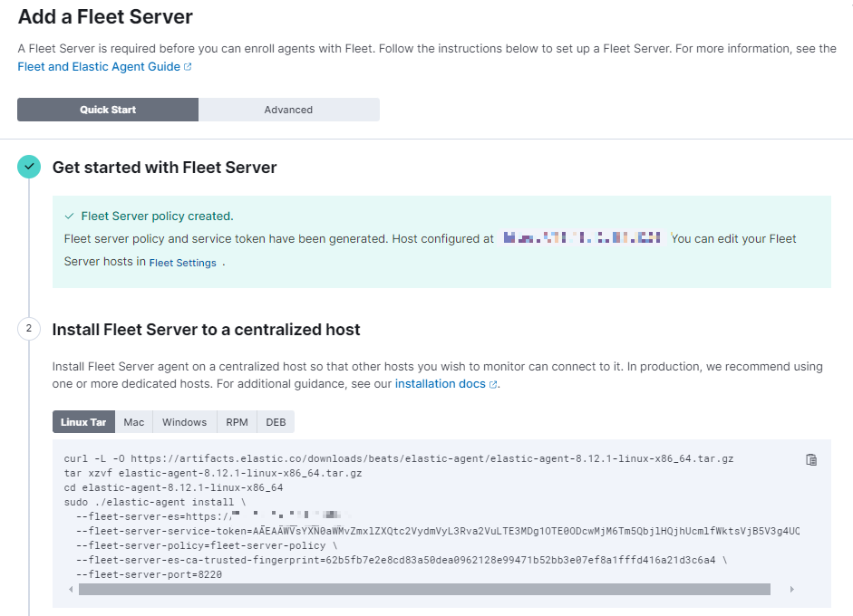Click 'Install Fleet Server to a centralized host' heading
The width and height of the screenshot is (853, 616).
(206, 330)
